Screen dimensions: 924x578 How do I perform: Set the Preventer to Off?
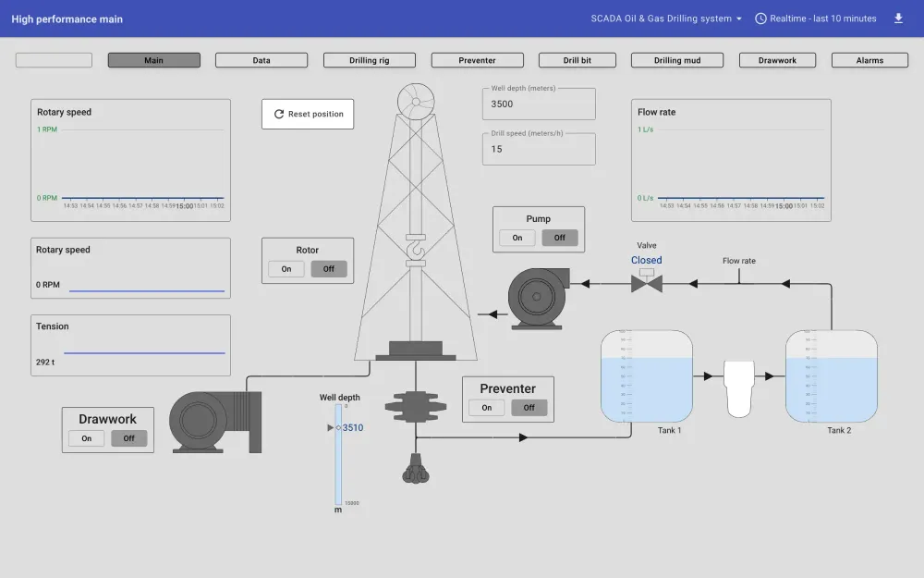point(529,408)
